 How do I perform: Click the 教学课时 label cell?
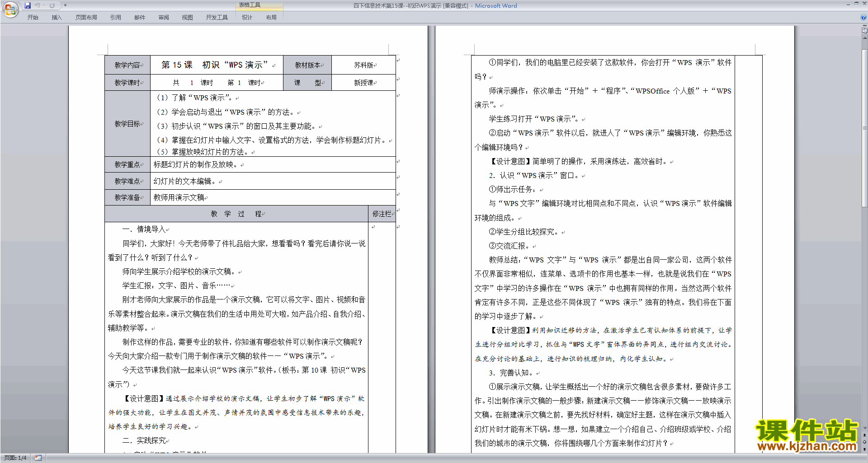[127, 83]
